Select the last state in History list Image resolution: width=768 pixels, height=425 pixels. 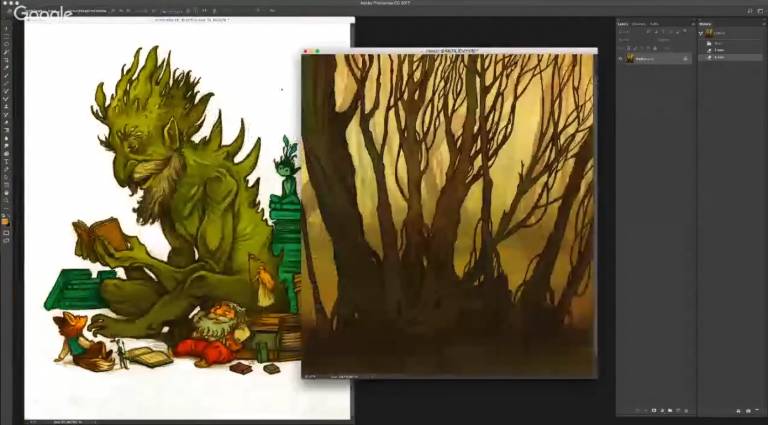(x=718, y=57)
